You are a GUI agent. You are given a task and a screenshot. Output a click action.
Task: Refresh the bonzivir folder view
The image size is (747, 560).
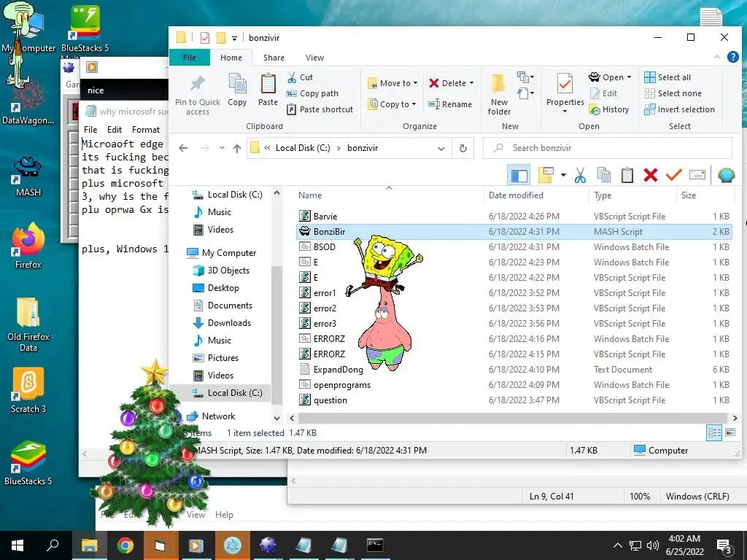[x=462, y=148]
